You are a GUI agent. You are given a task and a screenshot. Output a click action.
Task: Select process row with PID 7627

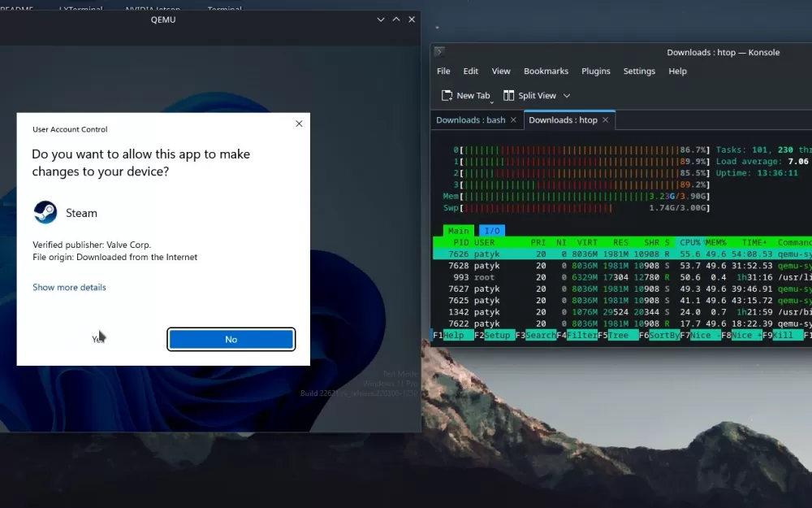click(622, 289)
